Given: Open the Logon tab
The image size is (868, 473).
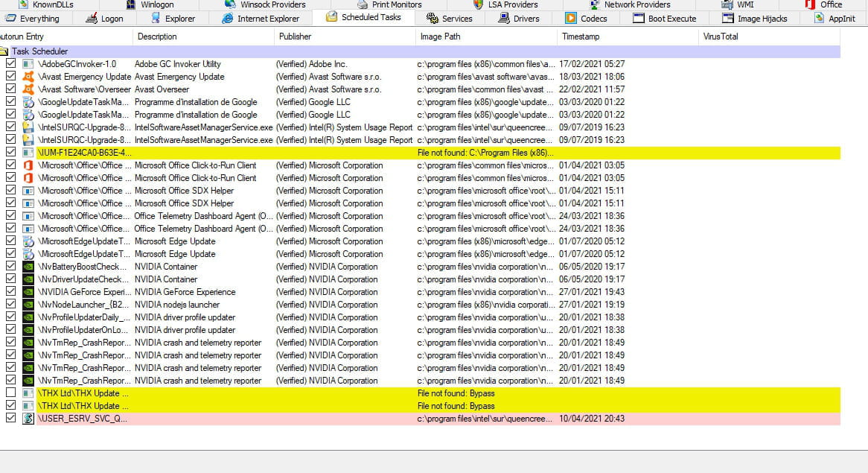Looking at the screenshot, I should click(x=105, y=19).
